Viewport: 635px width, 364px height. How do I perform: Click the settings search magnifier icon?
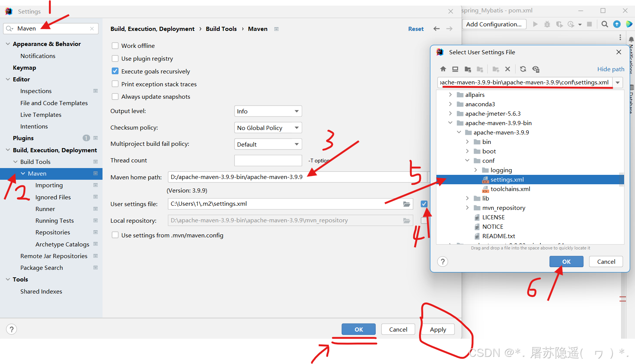pos(10,29)
